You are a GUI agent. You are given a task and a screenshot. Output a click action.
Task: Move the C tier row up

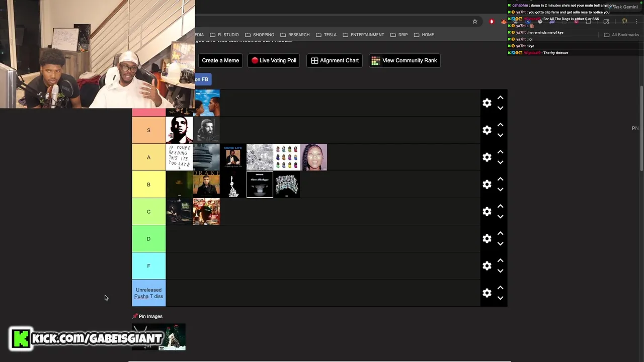point(500,206)
